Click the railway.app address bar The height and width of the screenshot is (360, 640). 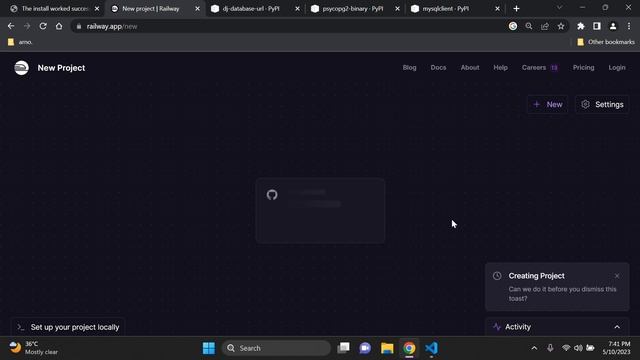(286, 27)
